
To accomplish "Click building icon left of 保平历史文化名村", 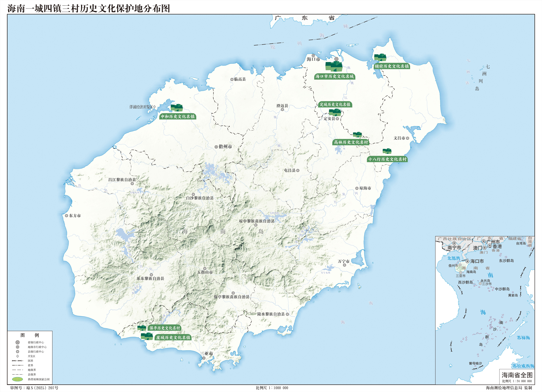I will point(142,328).
